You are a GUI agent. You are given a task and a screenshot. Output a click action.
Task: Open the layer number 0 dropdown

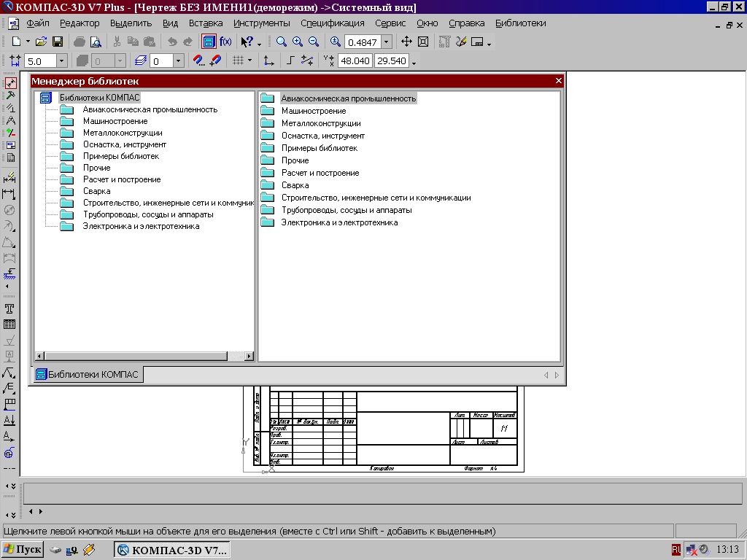[x=178, y=61]
